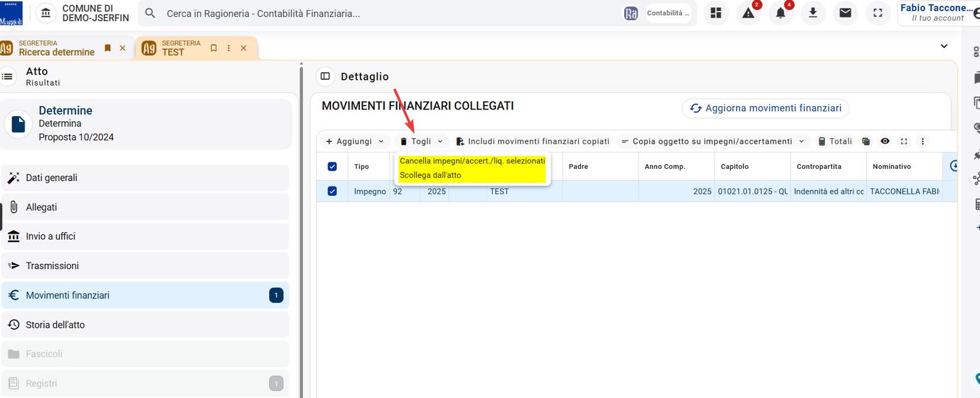Click Aggiorna movimenti finanziari button

tap(765, 108)
